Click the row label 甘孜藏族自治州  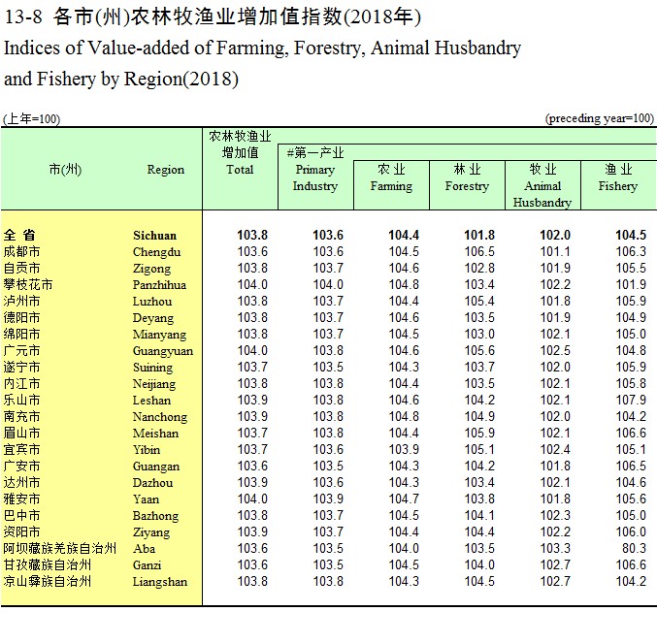pyautogui.click(x=48, y=564)
